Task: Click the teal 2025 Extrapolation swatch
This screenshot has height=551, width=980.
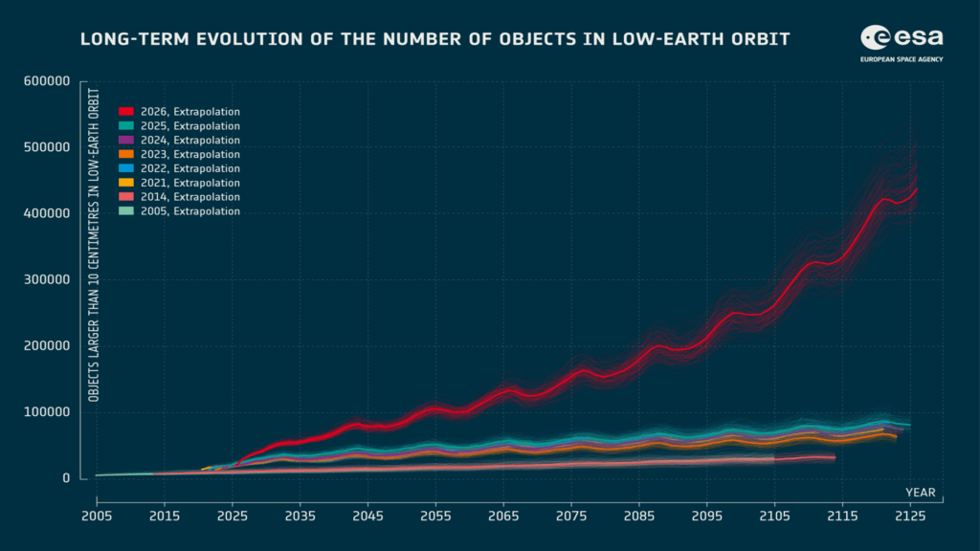Action: tap(126, 126)
